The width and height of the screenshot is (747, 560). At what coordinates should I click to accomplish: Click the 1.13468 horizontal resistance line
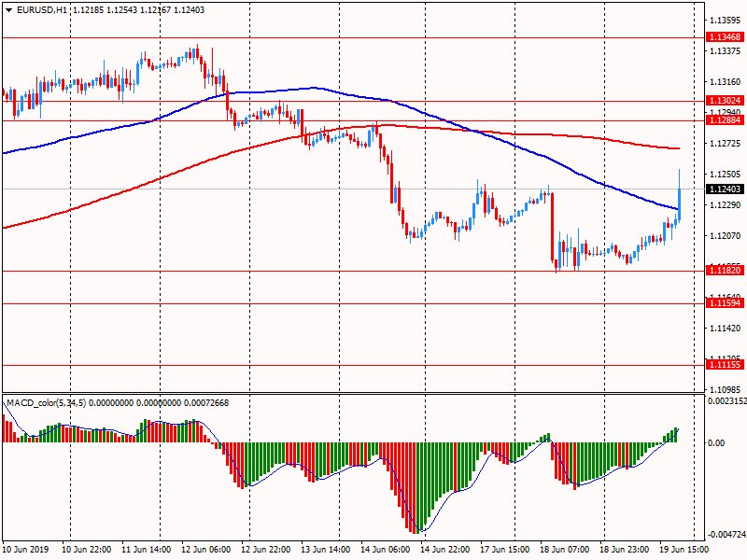353,37
